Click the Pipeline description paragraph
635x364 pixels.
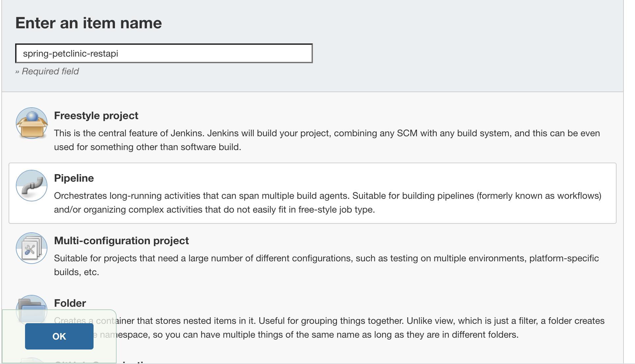328,203
